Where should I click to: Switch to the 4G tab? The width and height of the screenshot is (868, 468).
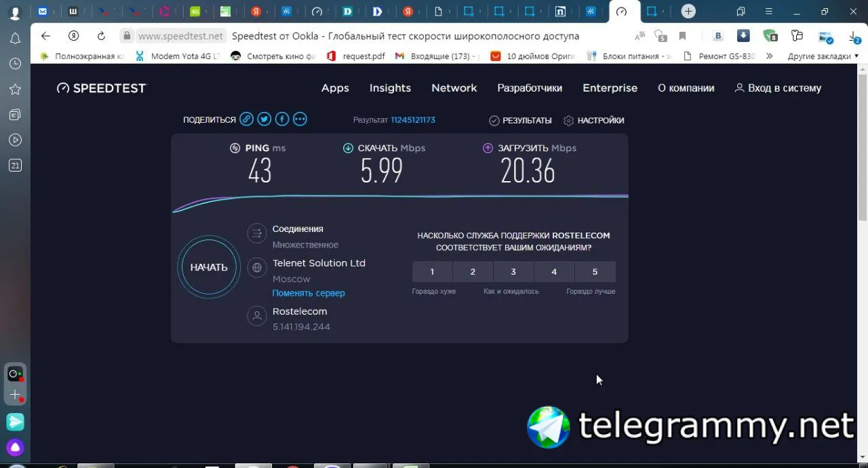click(x=195, y=12)
